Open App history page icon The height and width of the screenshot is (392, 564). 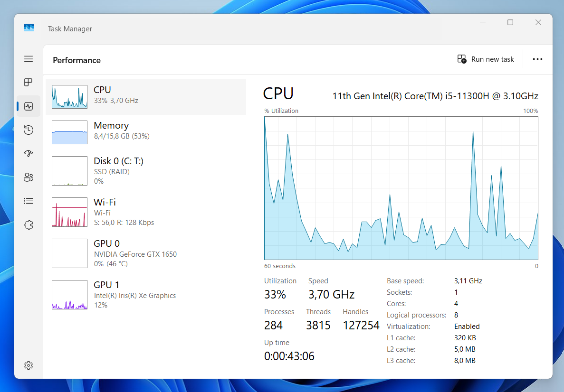[29, 130]
